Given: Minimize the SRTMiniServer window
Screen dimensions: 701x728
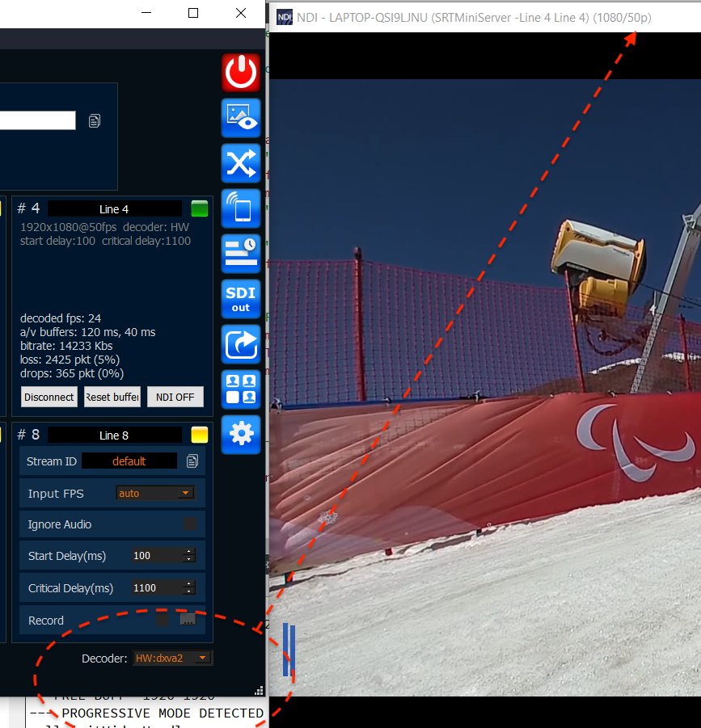Looking at the screenshot, I should tap(146, 13).
